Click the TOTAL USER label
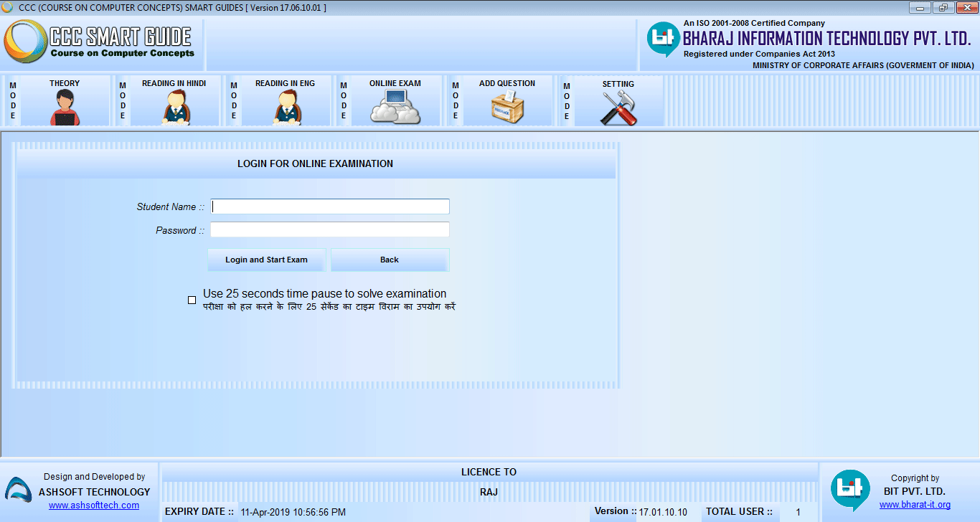Viewport: 980px width, 522px height. (x=739, y=511)
